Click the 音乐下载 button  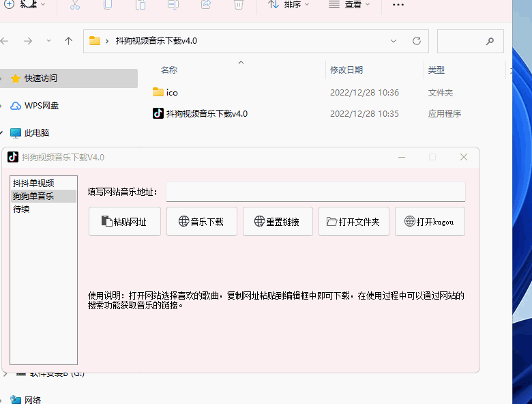[x=201, y=222]
